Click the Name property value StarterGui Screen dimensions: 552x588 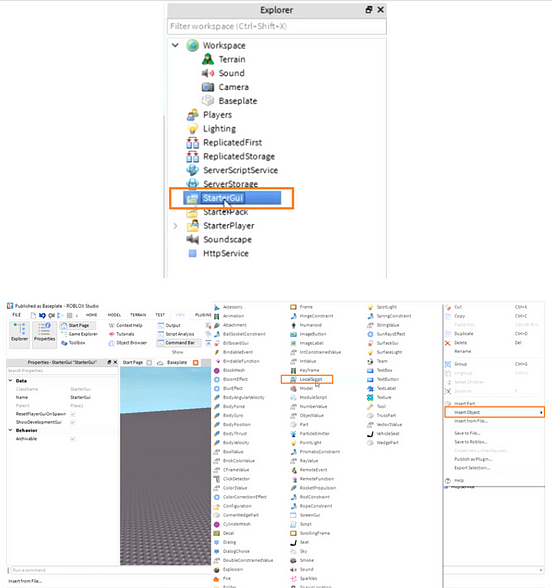pyautogui.click(x=81, y=397)
